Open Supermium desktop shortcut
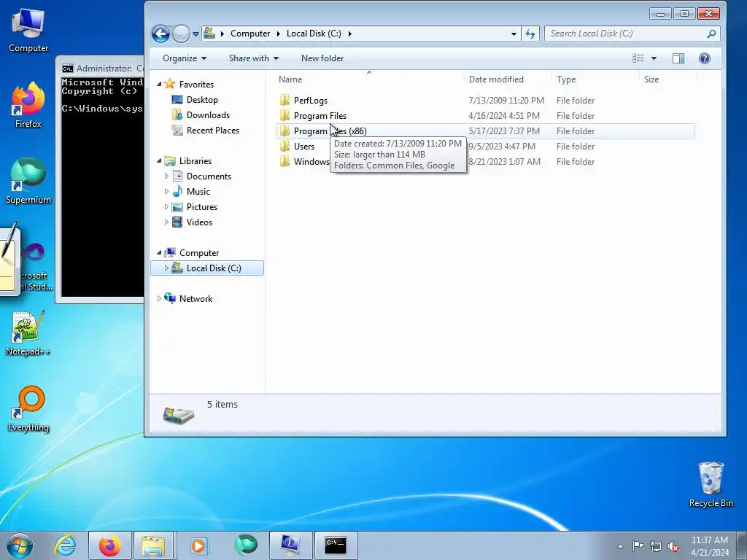Image resolution: width=747 pixels, height=560 pixels. click(28, 182)
